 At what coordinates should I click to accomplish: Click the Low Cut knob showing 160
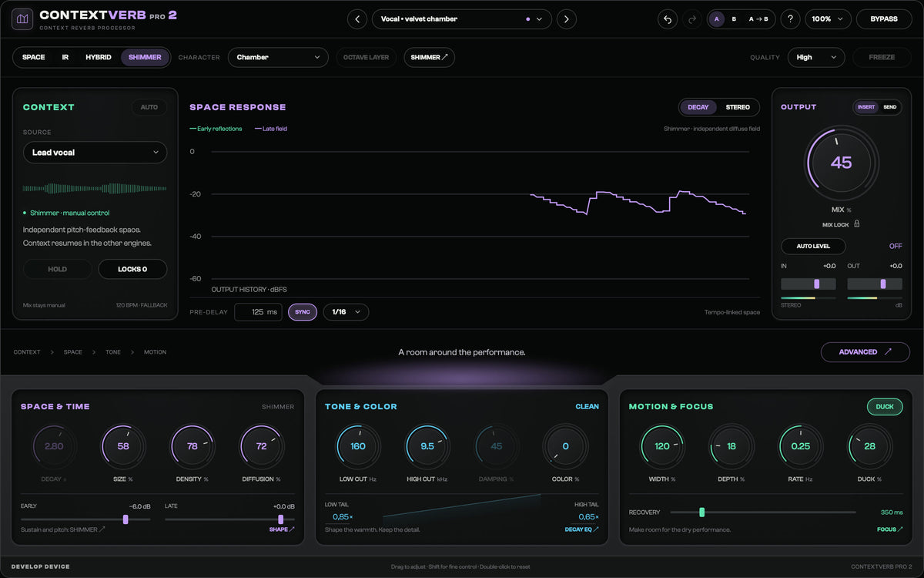[x=358, y=446]
